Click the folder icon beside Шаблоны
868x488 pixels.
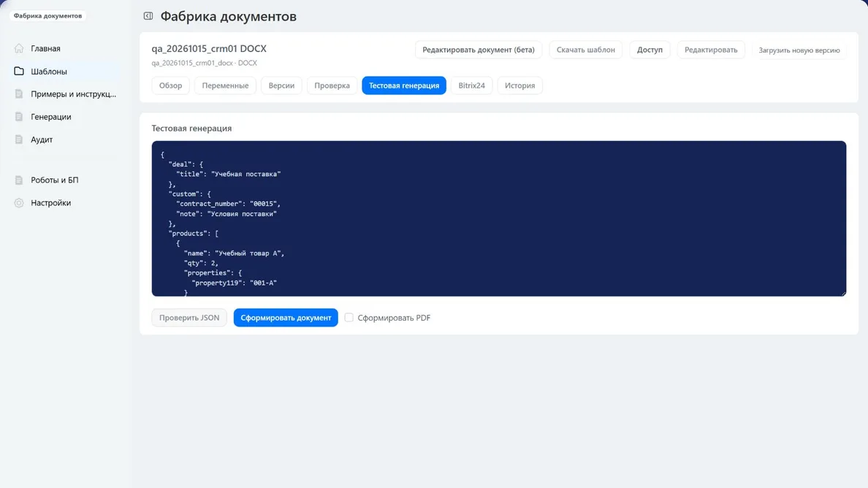19,71
